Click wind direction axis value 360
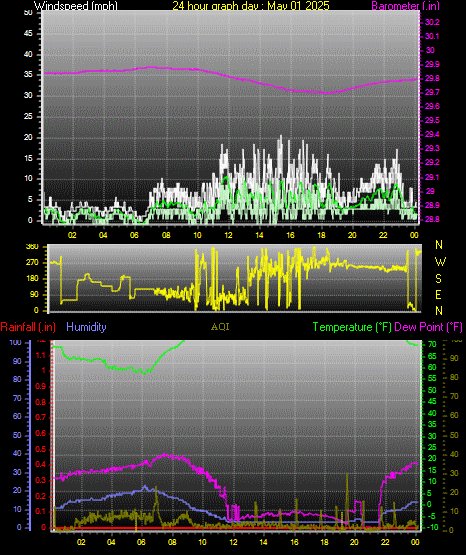The image size is (466, 555). [32, 247]
